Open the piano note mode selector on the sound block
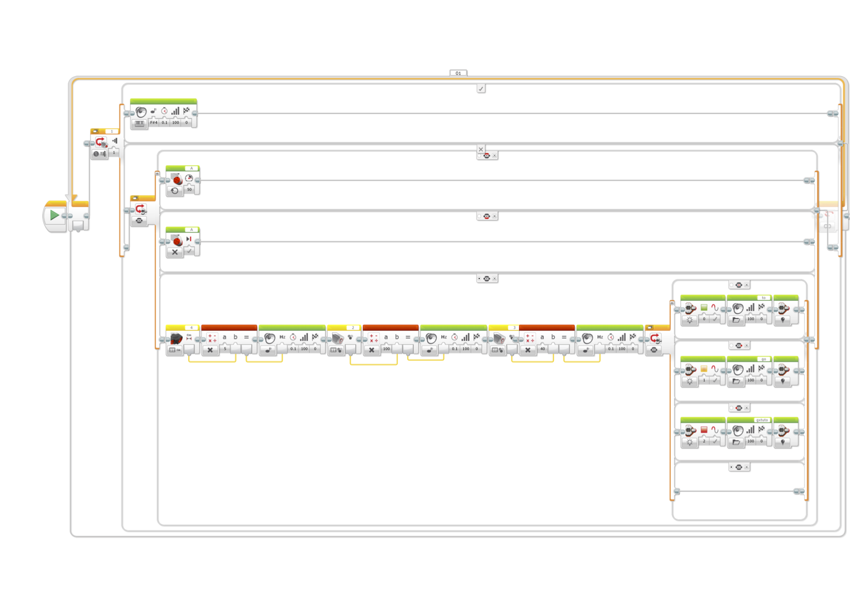 click(x=140, y=124)
